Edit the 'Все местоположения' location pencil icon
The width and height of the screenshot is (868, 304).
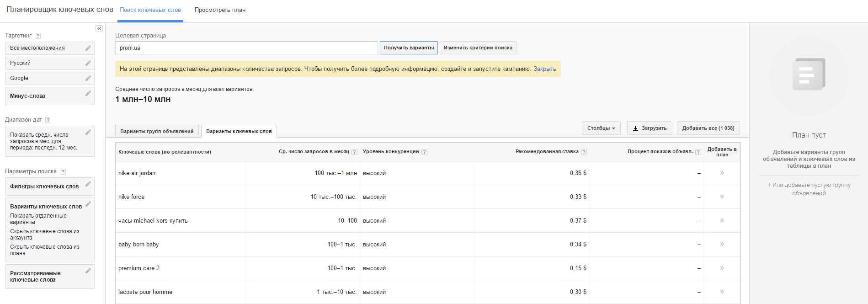[x=88, y=48]
